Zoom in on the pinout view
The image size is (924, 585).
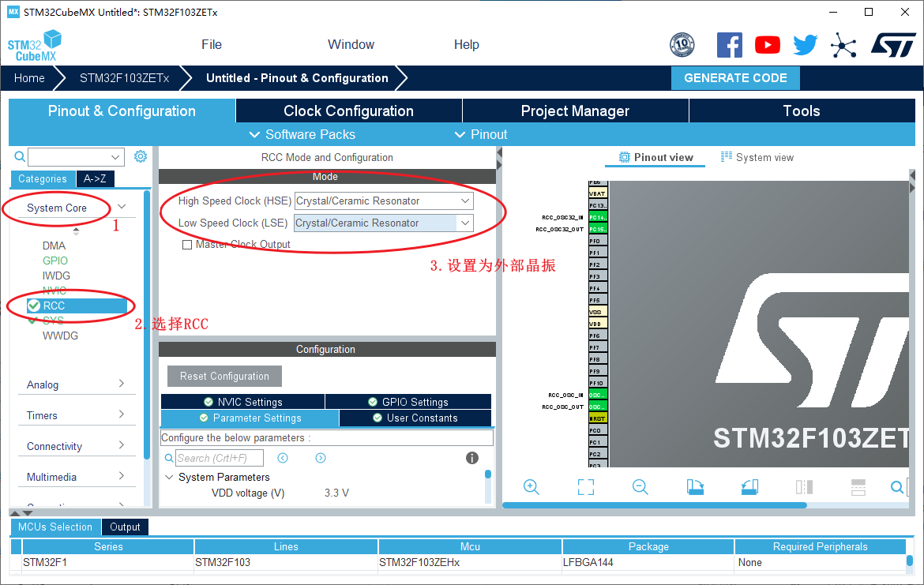pos(531,486)
